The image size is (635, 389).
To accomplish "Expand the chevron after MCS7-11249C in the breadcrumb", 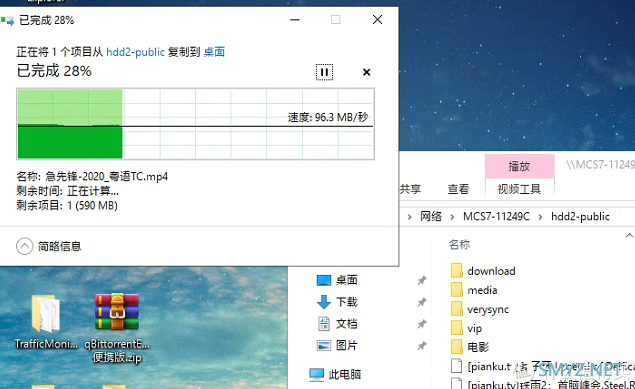I will [x=540, y=217].
